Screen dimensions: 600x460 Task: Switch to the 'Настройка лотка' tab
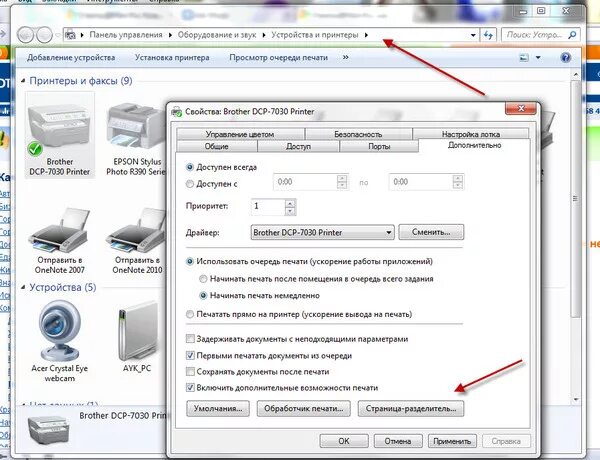point(471,134)
